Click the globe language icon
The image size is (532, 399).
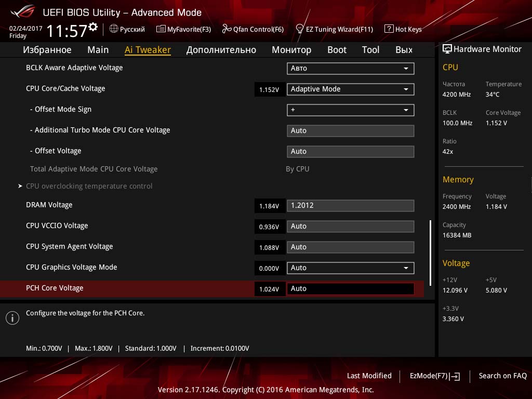[x=114, y=29]
